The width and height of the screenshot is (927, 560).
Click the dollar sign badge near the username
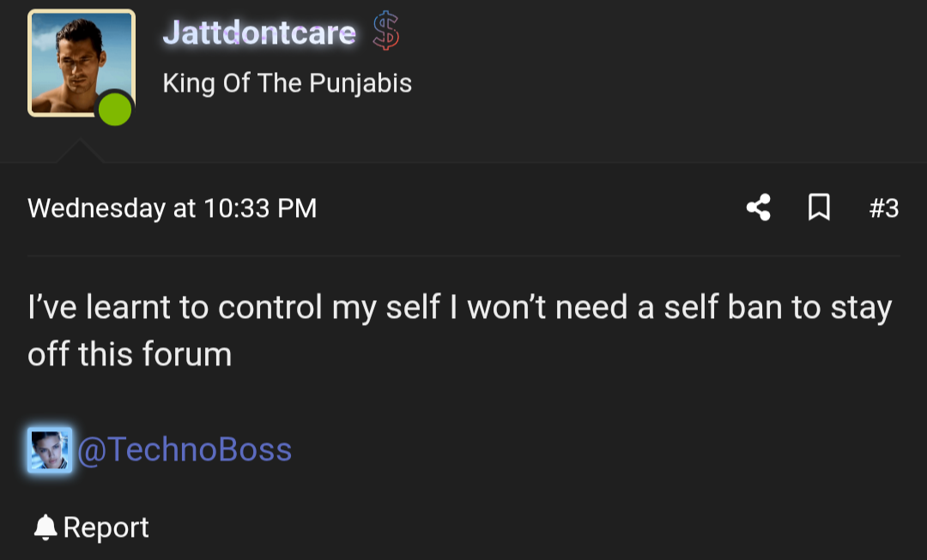[386, 33]
